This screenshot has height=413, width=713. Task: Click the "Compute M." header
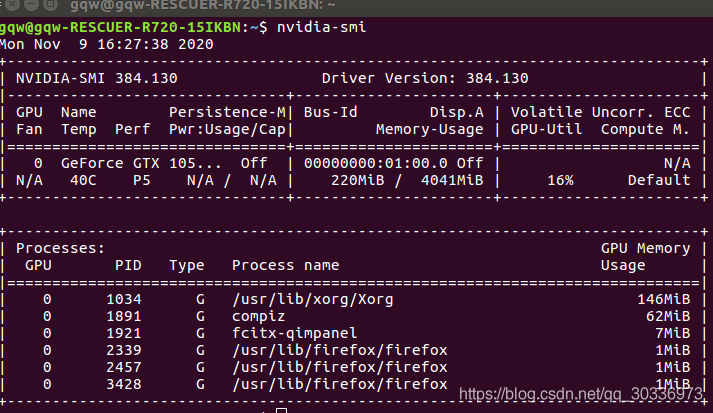click(646, 130)
